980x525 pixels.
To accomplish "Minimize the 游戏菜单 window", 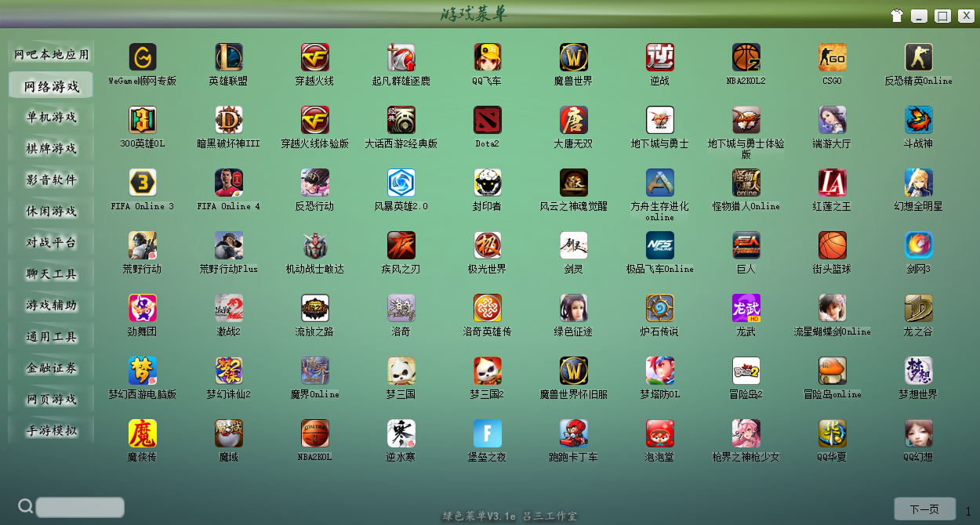I will (x=920, y=16).
